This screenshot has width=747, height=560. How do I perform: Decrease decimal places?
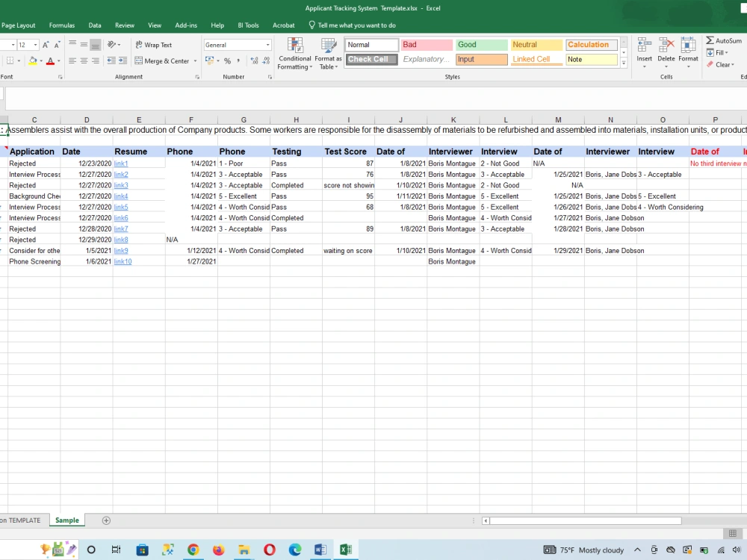tap(267, 61)
